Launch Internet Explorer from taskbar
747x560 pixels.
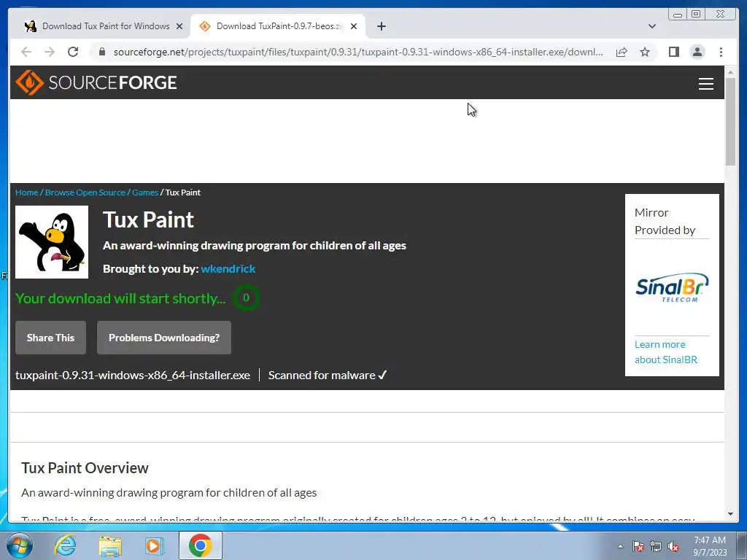click(x=65, y=545)
